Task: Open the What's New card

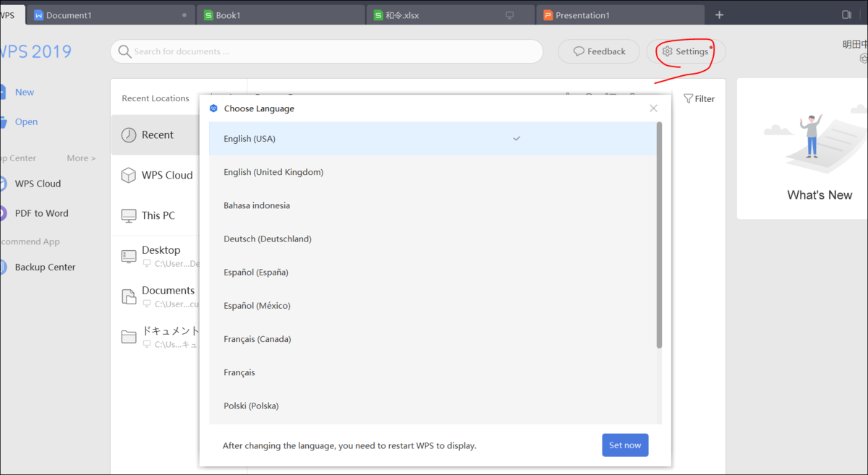Action: pos(802,149)
